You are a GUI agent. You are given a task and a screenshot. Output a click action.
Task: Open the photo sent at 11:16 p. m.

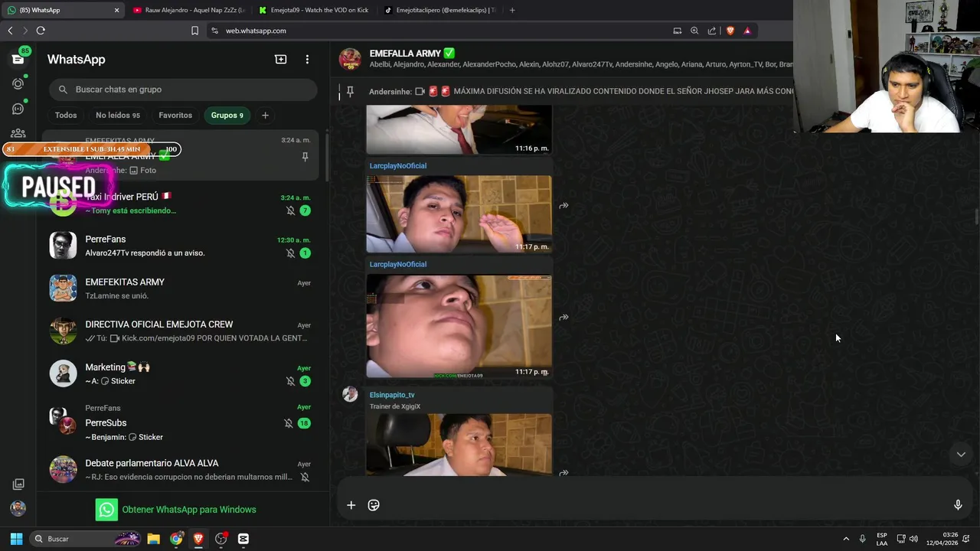459,130
